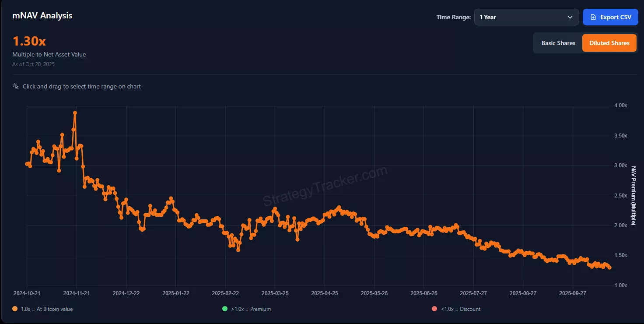
Task: Click the red Discount legend dot
Action: [434, 309]
